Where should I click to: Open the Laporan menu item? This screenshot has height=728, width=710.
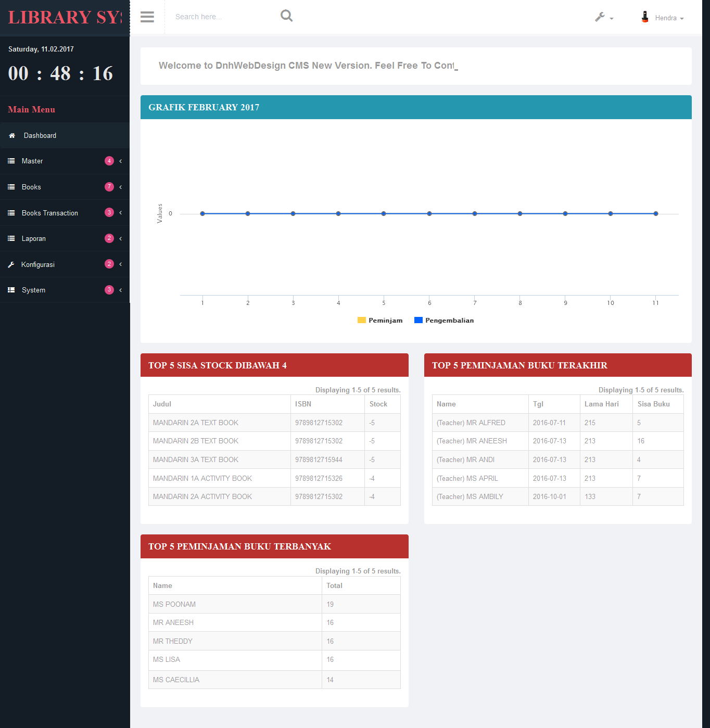[x=34, y=239]
